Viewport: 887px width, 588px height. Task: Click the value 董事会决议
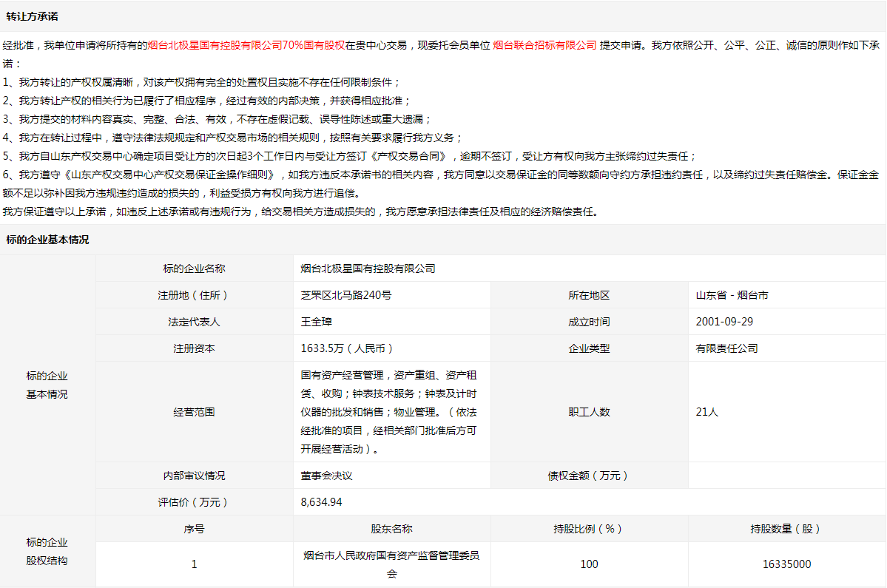pos(326,476)
